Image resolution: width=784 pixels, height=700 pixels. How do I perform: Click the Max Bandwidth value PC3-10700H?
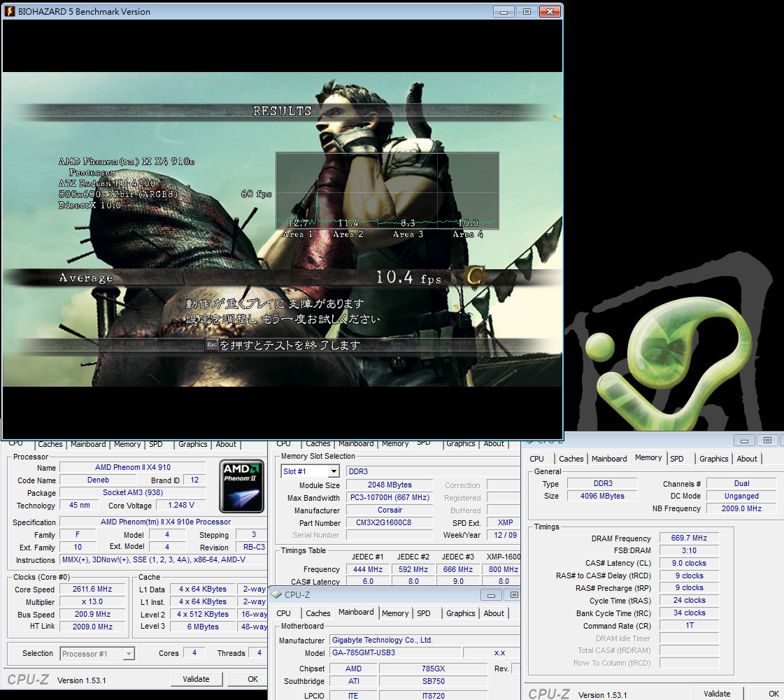pos(390,497)
